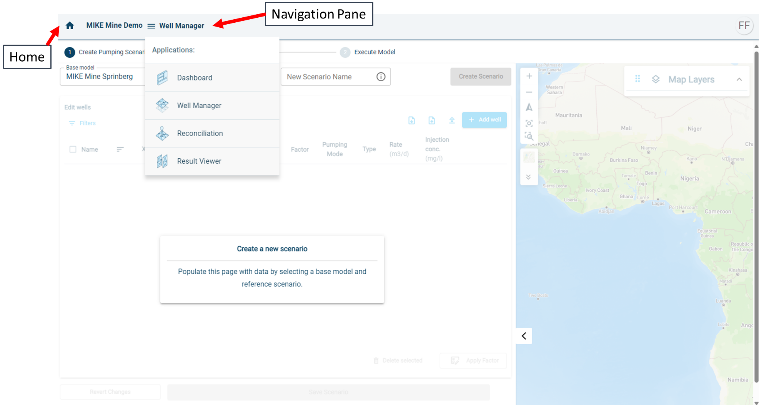Click the Save Scenario button
This screenshot has width=759, height=405.
[328, 392]
